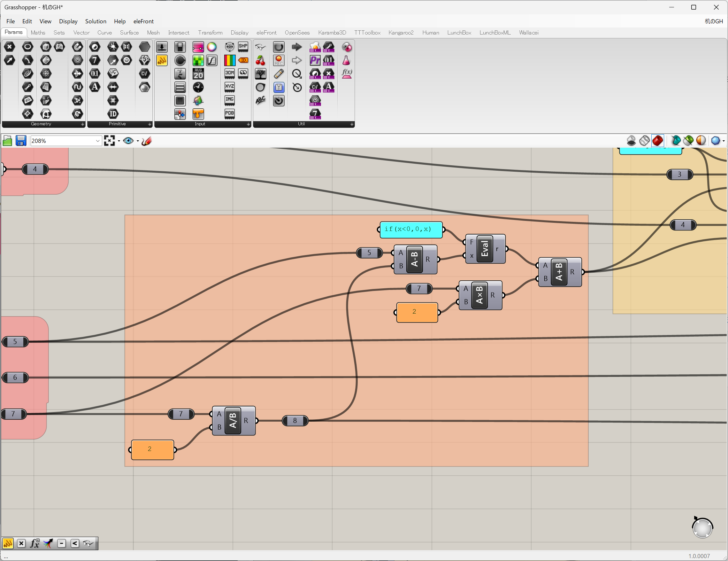Image resolution: width=728 pixels, height=561 pixels.
Task: Switch to wireframe preview mode
Action: [644, 141]
